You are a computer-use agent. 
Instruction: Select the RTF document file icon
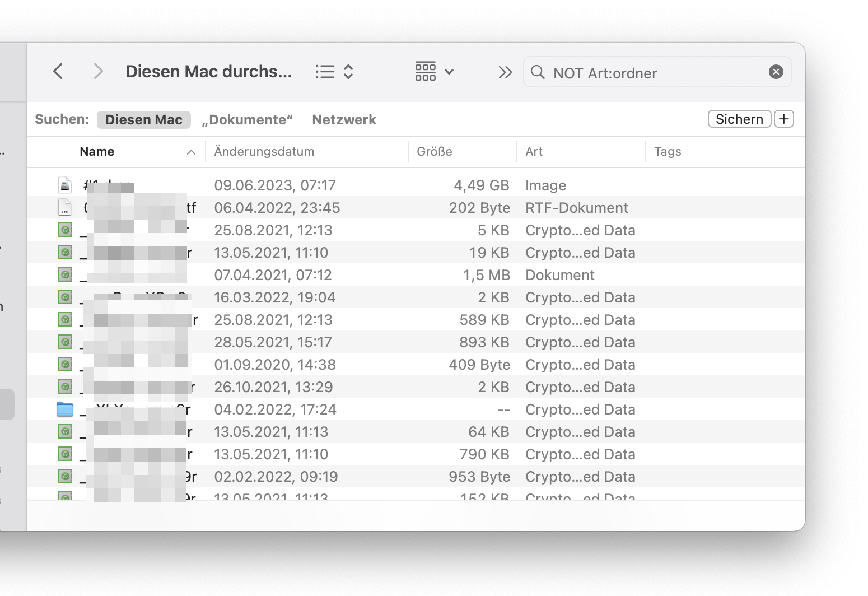(65, 208)
